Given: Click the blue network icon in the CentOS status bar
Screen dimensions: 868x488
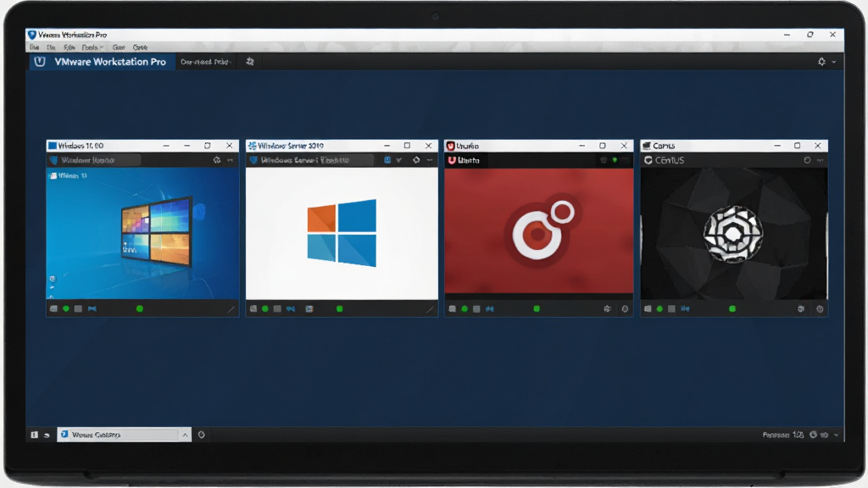Looking at the screenshot, I should 685,308.
